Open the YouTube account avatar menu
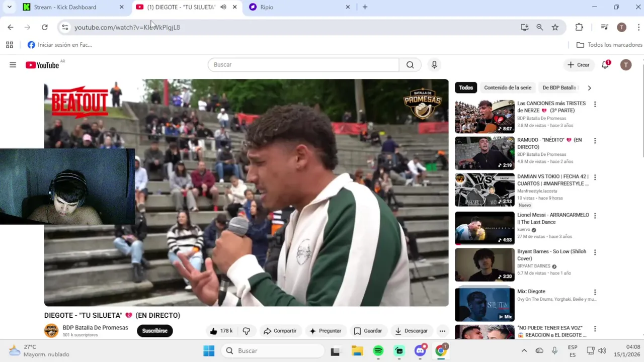The image size is (644, 362). point(625,65)
